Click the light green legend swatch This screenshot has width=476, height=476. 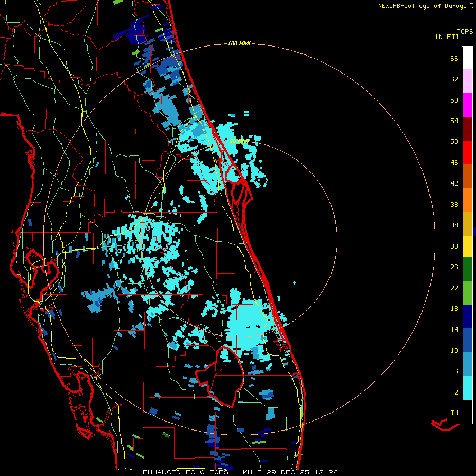pos(467,293)
